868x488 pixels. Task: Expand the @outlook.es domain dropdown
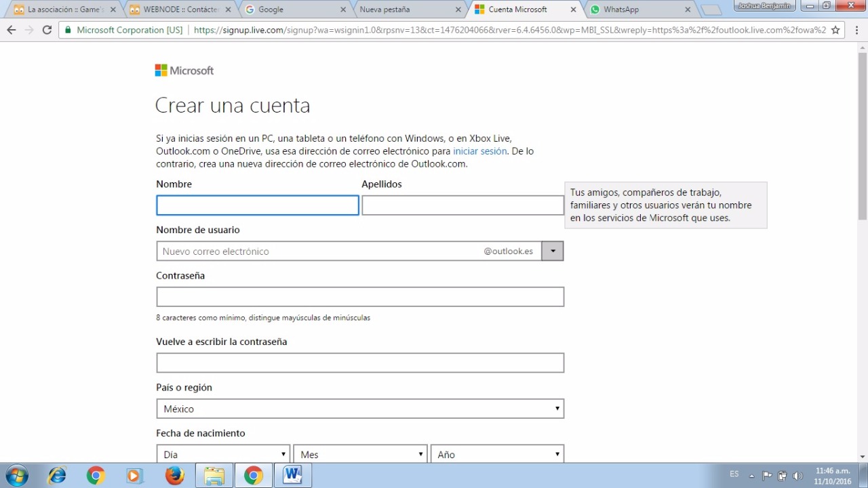point(553,251)
